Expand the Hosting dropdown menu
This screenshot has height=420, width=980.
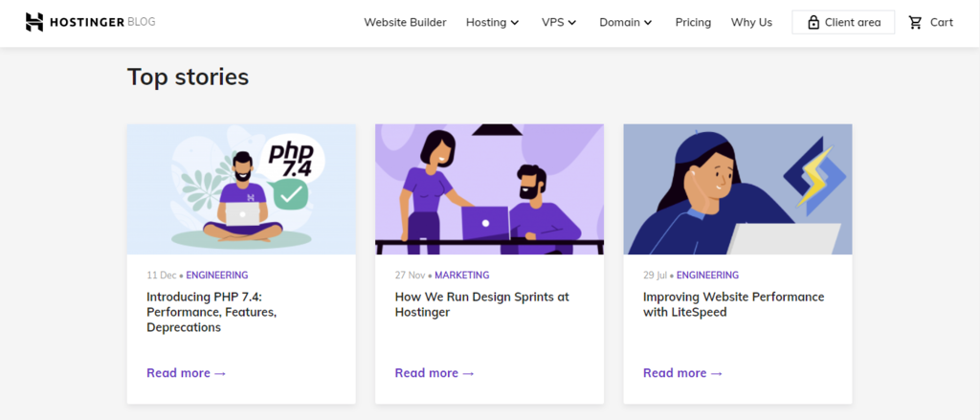tap(492, 22)
